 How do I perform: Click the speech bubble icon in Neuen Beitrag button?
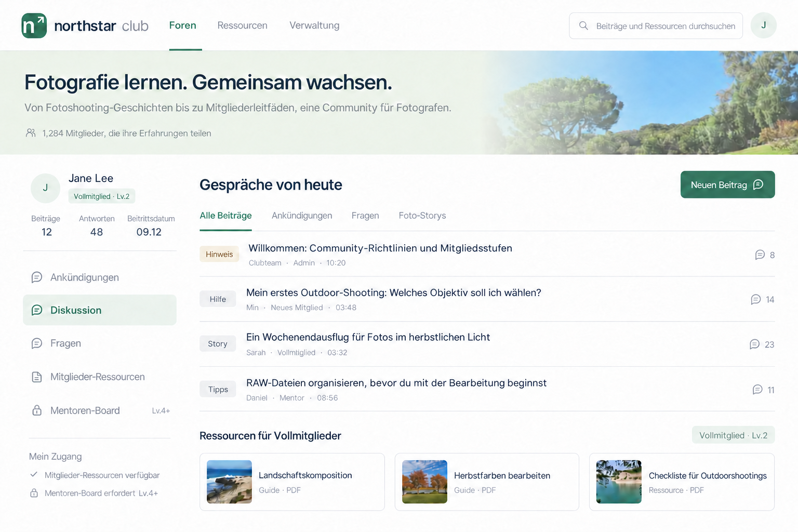tap(759, 184)
